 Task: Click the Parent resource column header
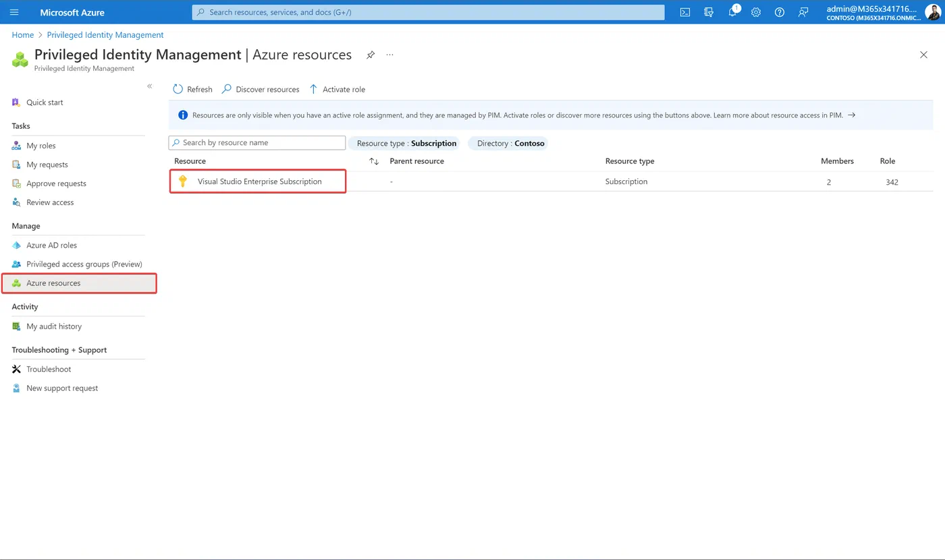click(417, 161)
